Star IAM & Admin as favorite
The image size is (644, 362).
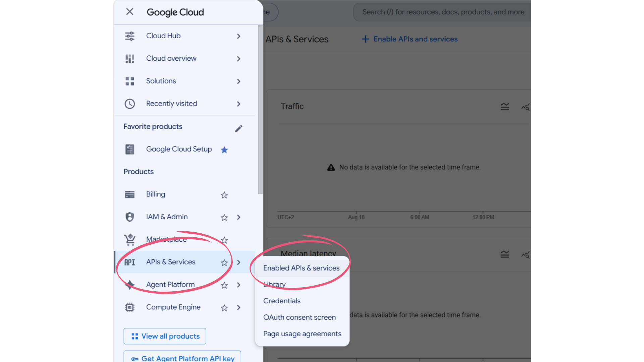pos(224,218)
